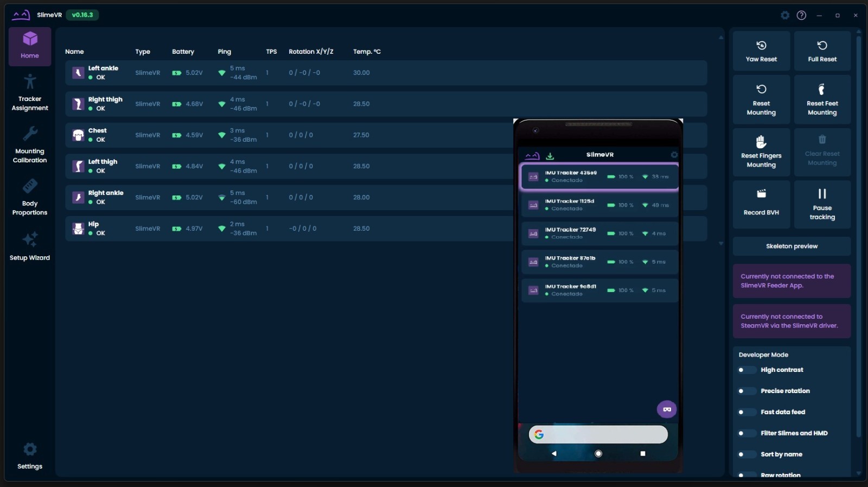
Task: Click the Skeleton preview button
Action: click(792, 246)
